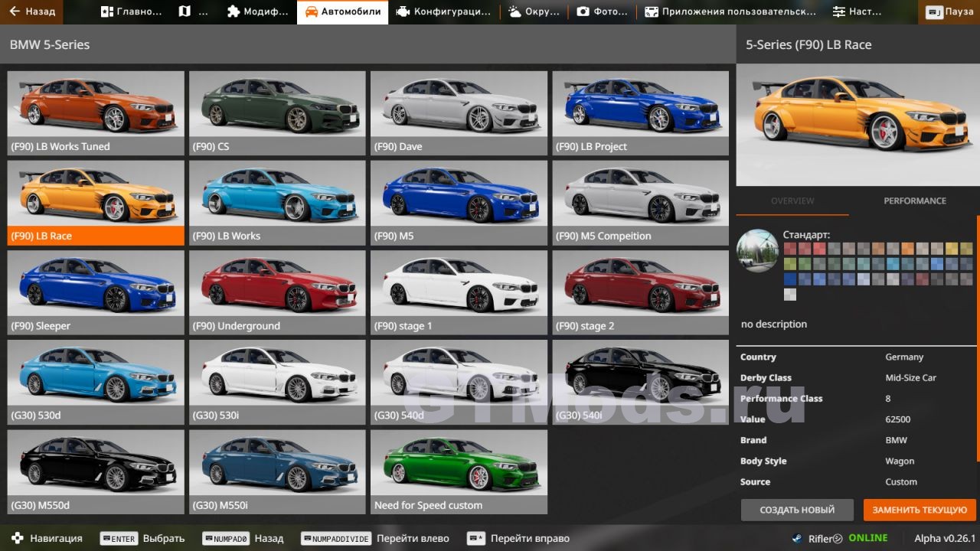
Task: Click the Custom source value
Action: (x=901, y=482)
